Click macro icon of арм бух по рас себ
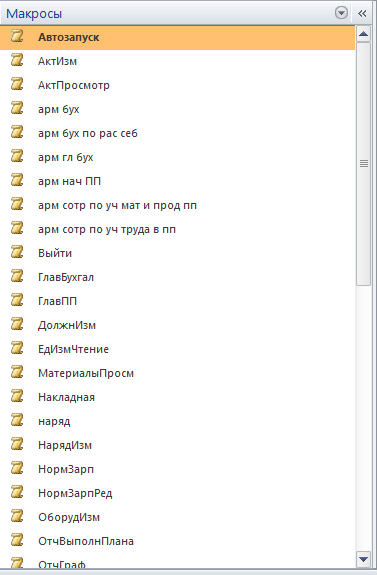The width and height of the screenshot is (377, 575). pyautogui.click(x=17, y=132)
